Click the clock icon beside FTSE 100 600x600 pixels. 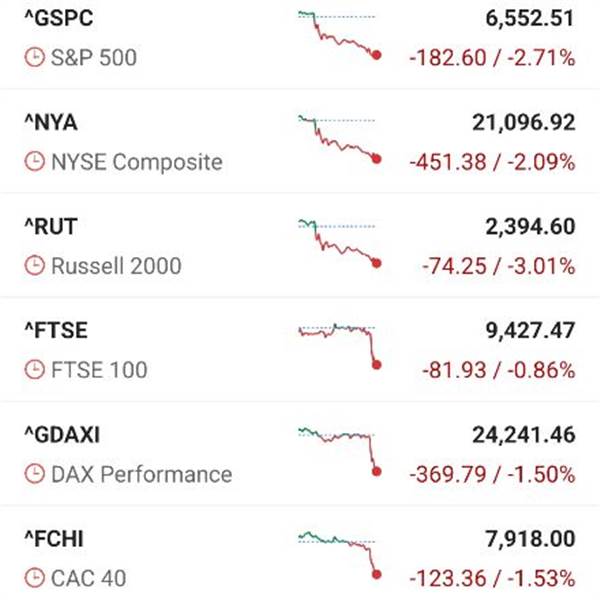[x=34, y=370]
